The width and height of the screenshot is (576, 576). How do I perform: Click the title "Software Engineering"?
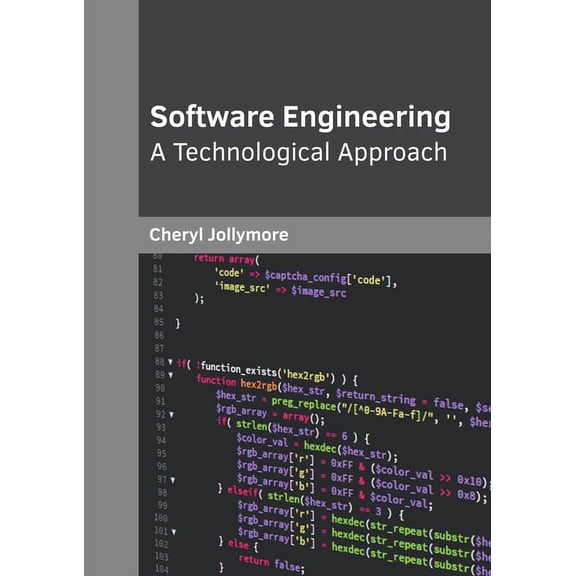[x=300, y=117]
